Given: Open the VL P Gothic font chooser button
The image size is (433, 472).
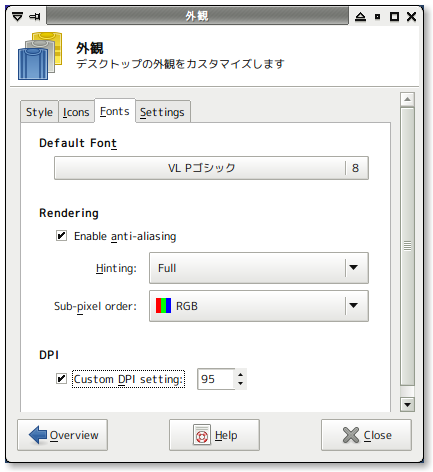Looking at the screenshot, I should (x=211, y=168).
